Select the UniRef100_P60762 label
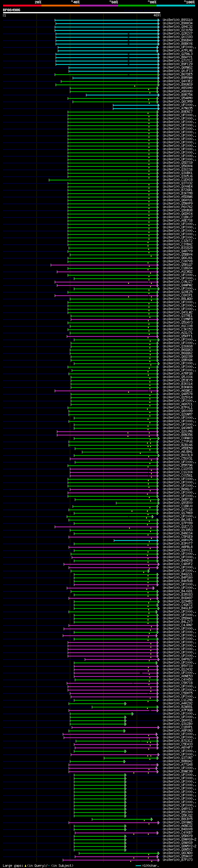Screen dimensions: 198x868 (x=177, y=207)
